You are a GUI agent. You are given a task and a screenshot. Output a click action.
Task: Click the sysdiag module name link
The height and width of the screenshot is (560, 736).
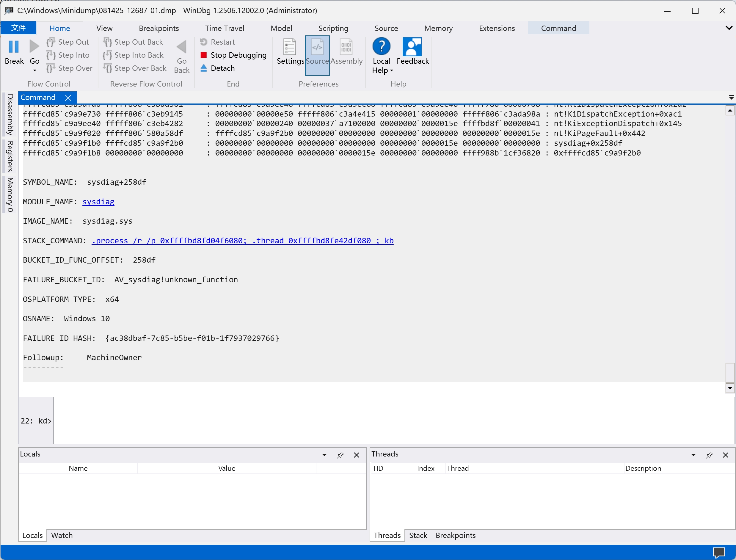pyautogui.click(x=98, y=202)
